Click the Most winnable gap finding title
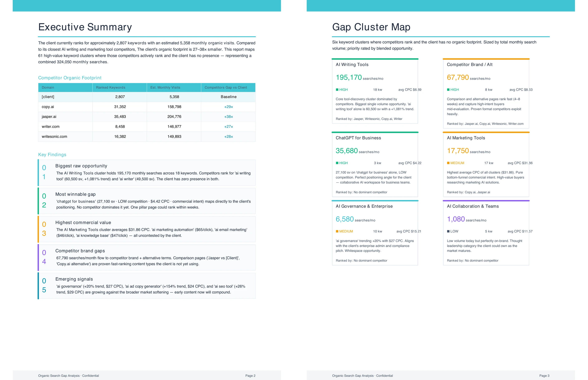 tap(75, 194)
